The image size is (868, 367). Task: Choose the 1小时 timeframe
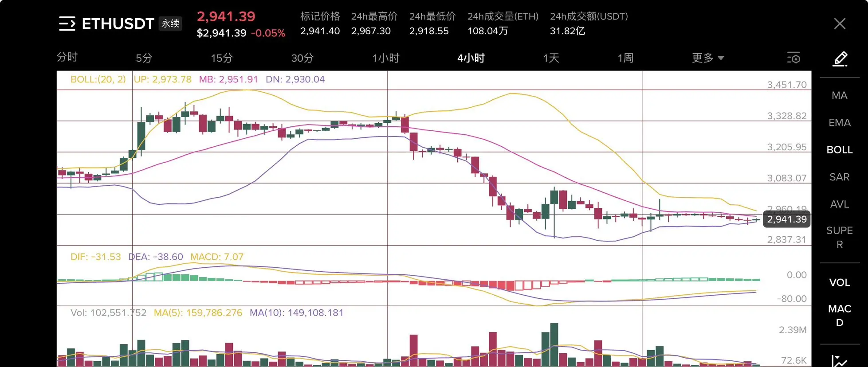tap(386, 58)
